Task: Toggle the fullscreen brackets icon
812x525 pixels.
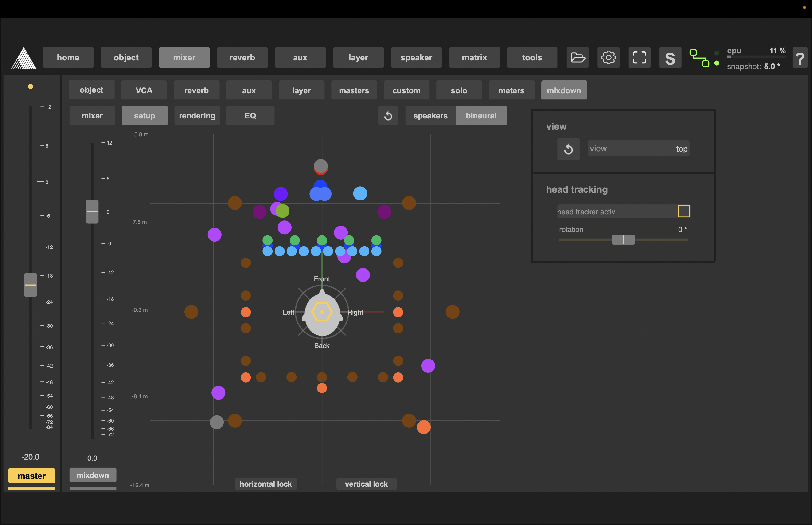Action: [x=639, y=58]
